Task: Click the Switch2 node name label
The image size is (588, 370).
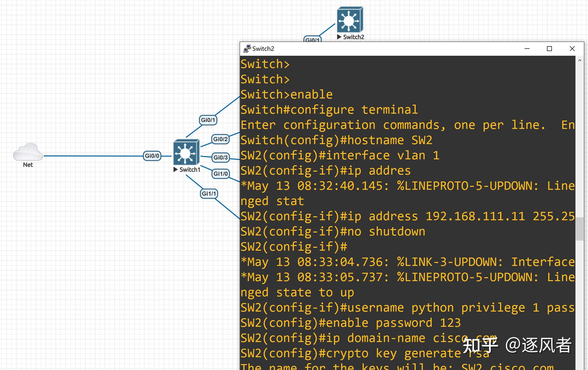Action: 354,37
